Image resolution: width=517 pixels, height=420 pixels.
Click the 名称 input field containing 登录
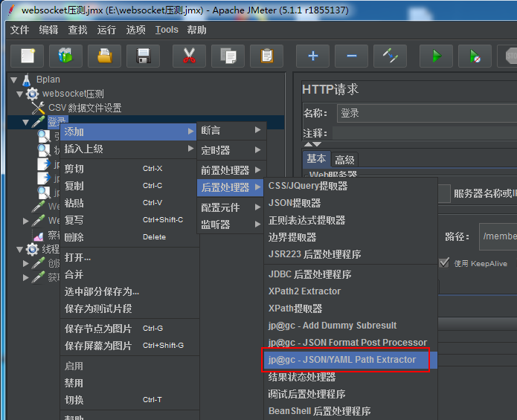click(427, 113)
